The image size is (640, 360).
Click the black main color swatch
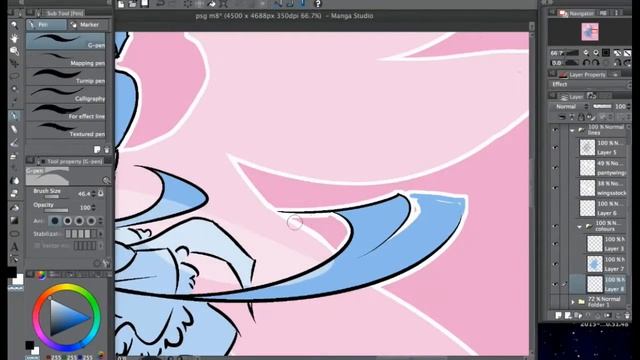[12, 272]
